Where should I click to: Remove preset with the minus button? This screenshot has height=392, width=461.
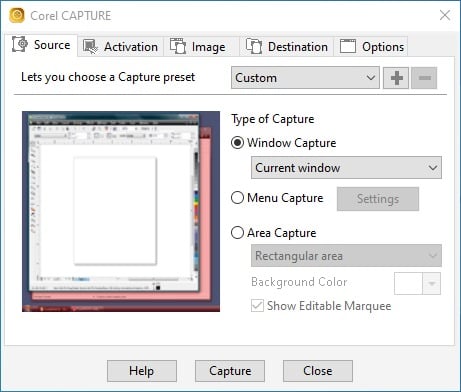coord(424,78)
